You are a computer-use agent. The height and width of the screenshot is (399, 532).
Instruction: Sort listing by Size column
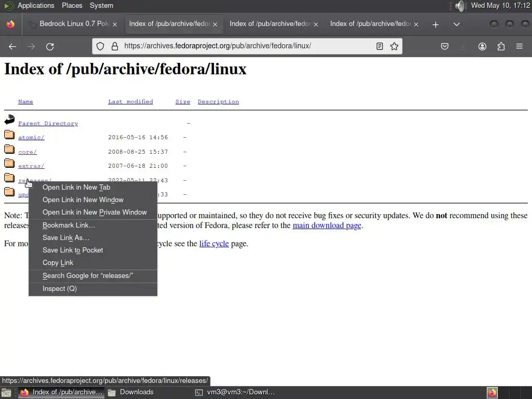click(182, 101)
